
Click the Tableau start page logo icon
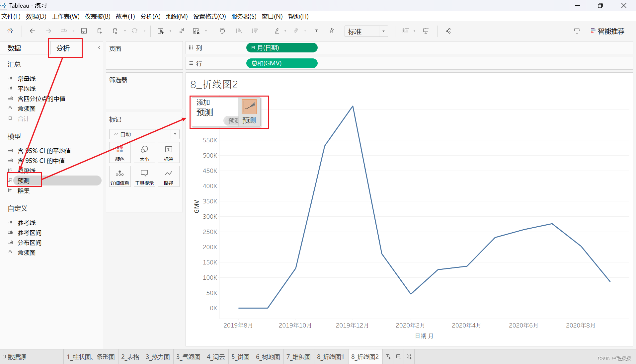click(x=10, y=31)
